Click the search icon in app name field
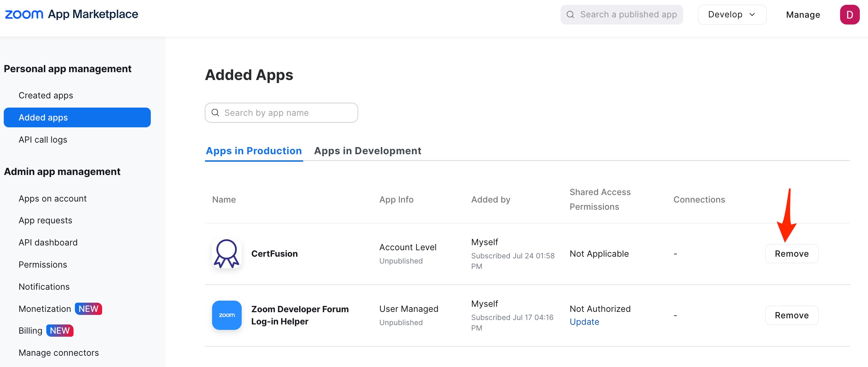This screenshot has height=367, width=868. click(215, 113)
